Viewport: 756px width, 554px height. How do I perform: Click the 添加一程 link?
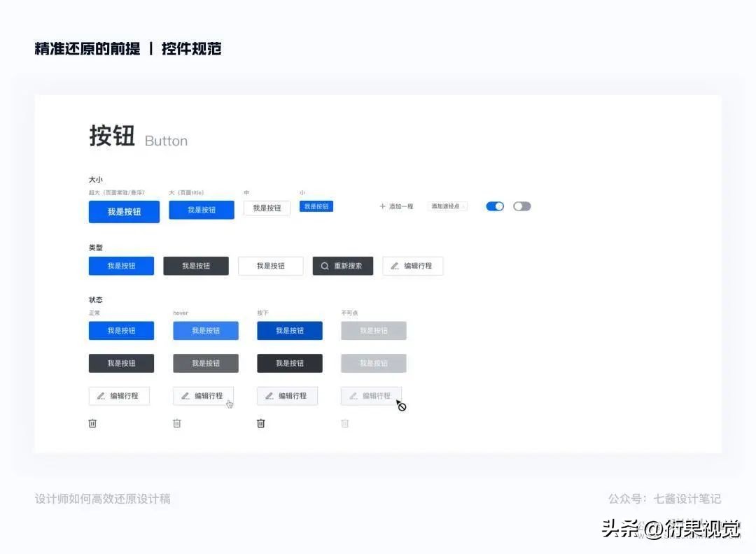(398, 206)
